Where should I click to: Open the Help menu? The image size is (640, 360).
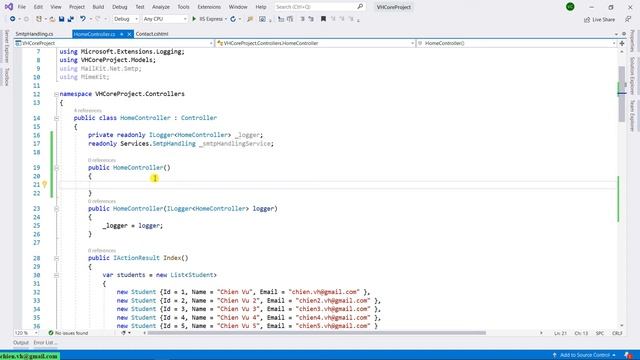(x=261, y=7)
